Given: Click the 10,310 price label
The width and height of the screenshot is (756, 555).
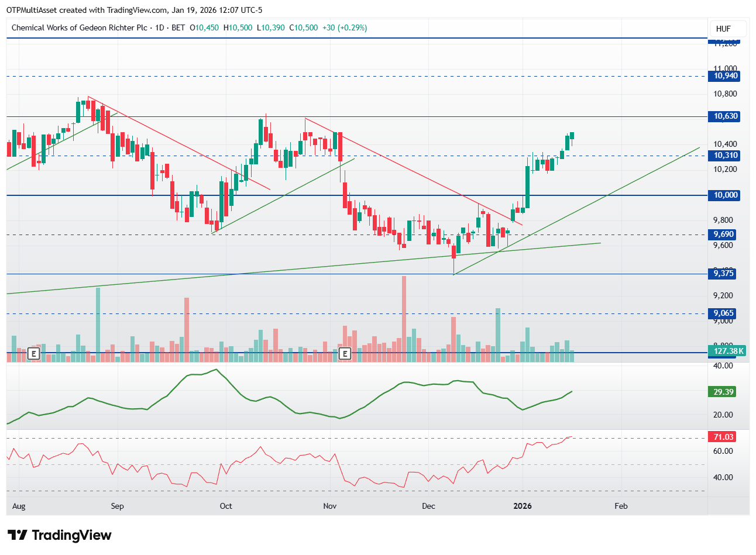Looking at the screenshot, I should (726, 156).
